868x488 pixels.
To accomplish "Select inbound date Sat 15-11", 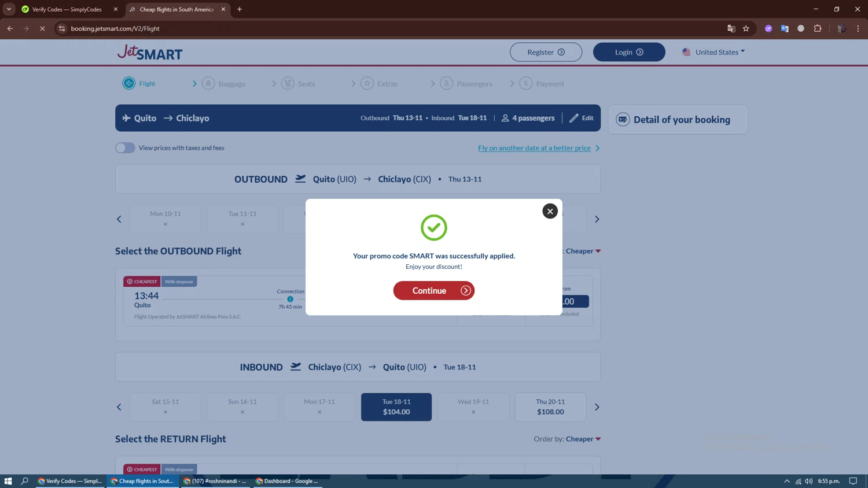I will 165,407.
